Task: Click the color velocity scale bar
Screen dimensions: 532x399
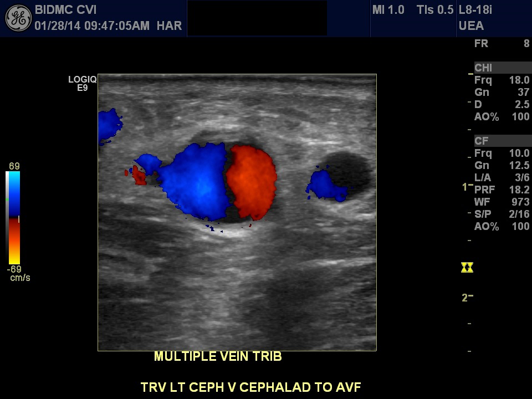Action: (13, 217)
